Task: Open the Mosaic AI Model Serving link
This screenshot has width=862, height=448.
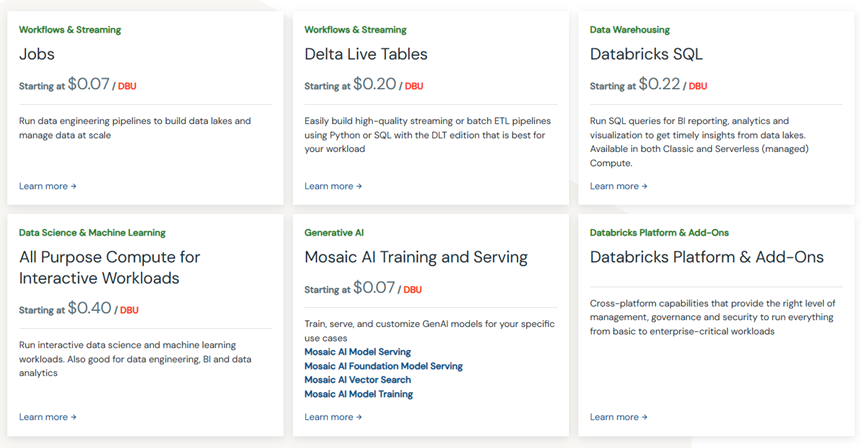Action: click(x=357, y=352)
